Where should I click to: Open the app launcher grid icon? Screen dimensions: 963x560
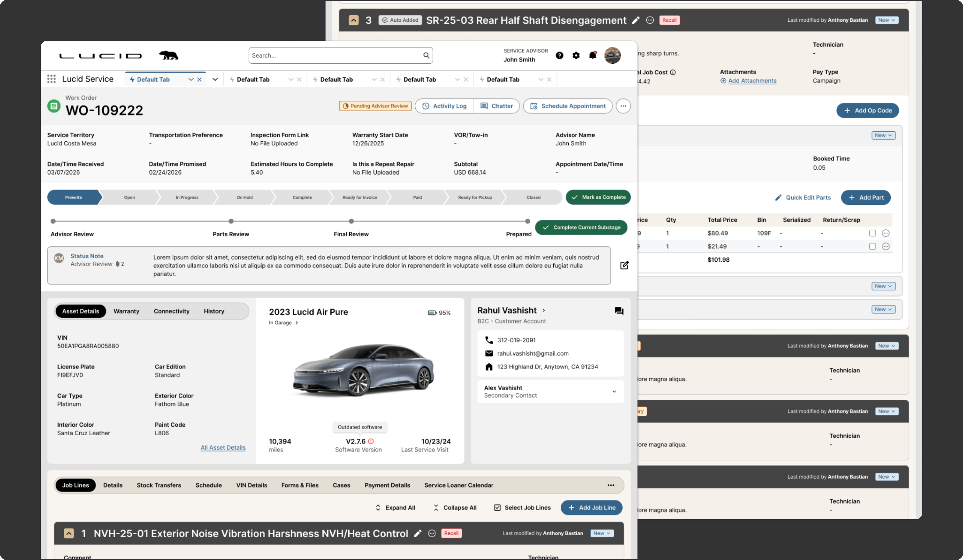tap(51, 79)
